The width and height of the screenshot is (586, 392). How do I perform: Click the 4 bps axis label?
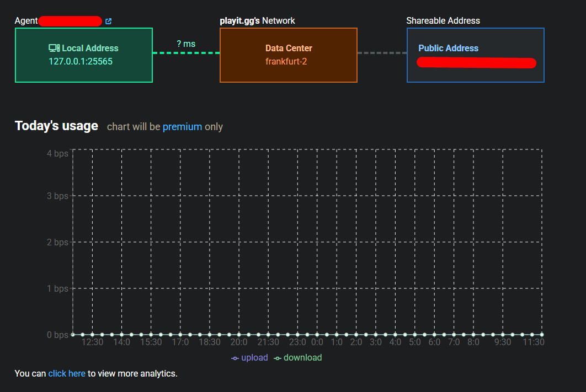[57, 153]
